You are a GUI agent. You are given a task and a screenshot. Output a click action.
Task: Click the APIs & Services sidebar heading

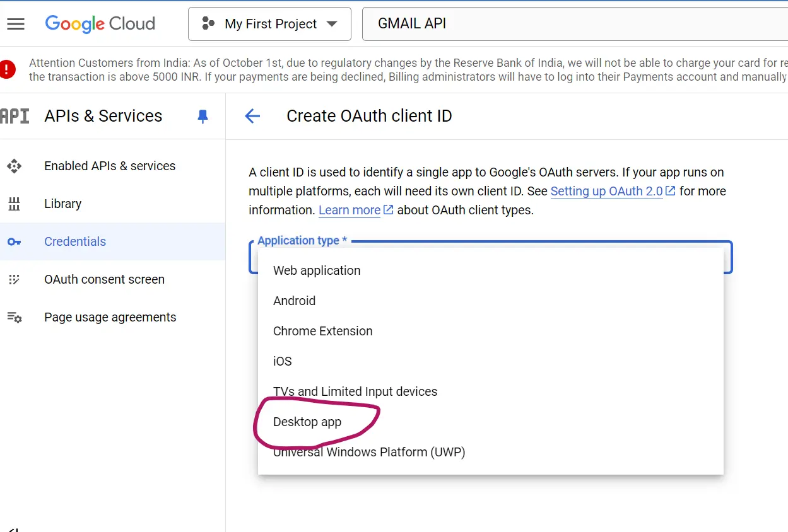(x=103, y=116)
